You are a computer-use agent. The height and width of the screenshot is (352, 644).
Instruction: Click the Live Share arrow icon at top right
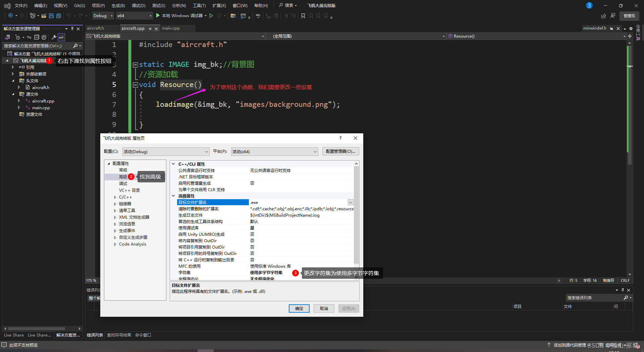point(603,16)
